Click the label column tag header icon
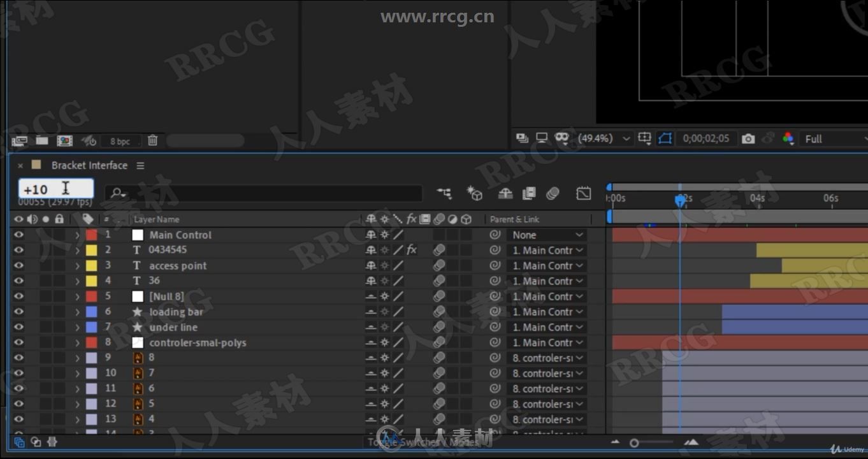This screenshot has width=868, height=459. click(88, 219)
